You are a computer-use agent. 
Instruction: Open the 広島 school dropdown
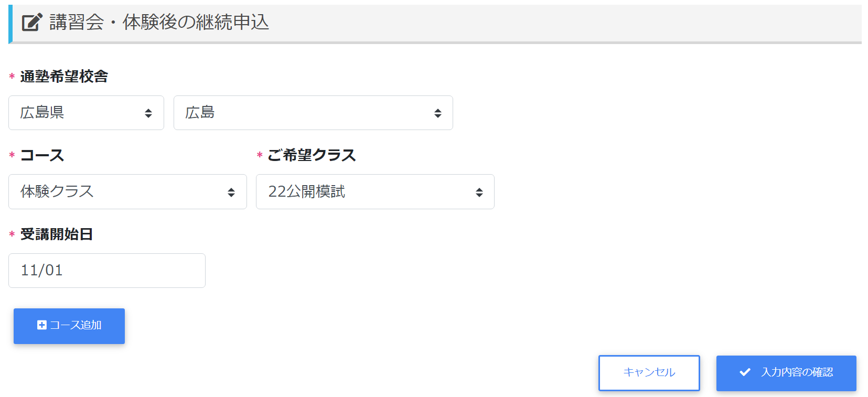point(304,113)
